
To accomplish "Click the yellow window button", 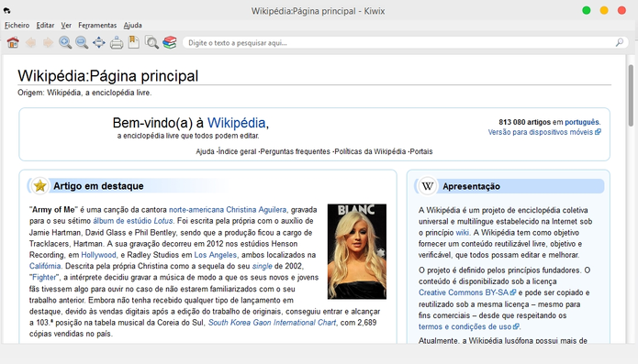I will (604, 11).
